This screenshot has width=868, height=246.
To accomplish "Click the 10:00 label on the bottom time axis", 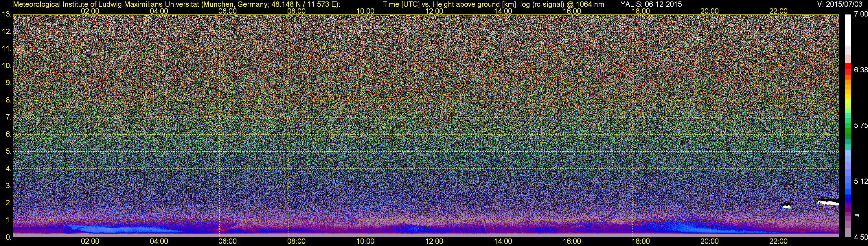I will (x=366, y=242).
